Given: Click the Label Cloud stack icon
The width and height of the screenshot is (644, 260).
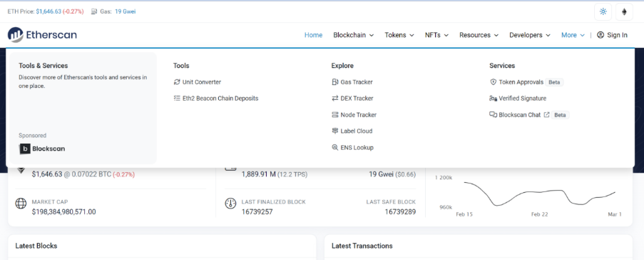Looking at the screenshot, I should coord(334,131).
